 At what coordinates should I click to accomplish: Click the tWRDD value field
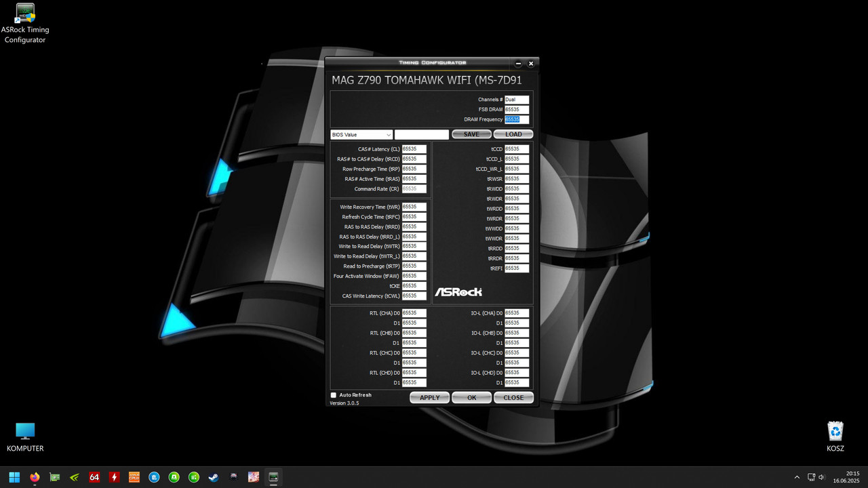click(517, 209)
